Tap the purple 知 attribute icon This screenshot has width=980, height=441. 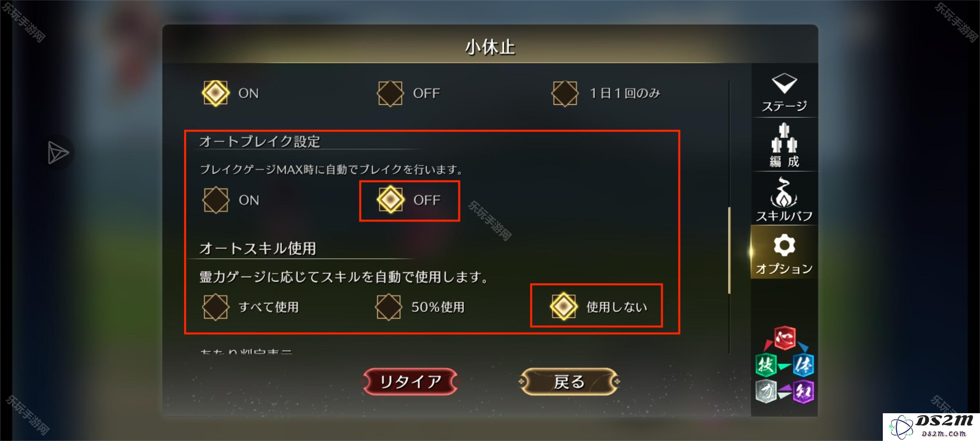[x=803, y=391]
